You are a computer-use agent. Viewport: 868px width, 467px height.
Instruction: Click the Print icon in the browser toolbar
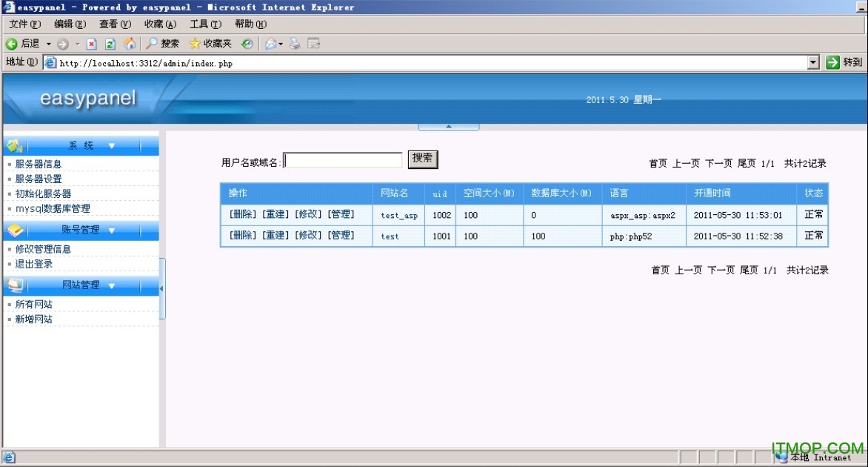[x=294, y=44]
